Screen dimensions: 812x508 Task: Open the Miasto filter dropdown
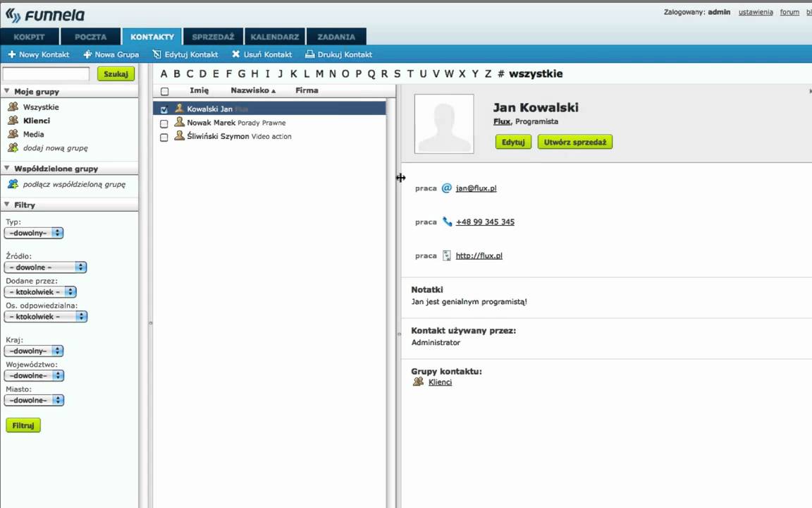(x=34, y=400)
